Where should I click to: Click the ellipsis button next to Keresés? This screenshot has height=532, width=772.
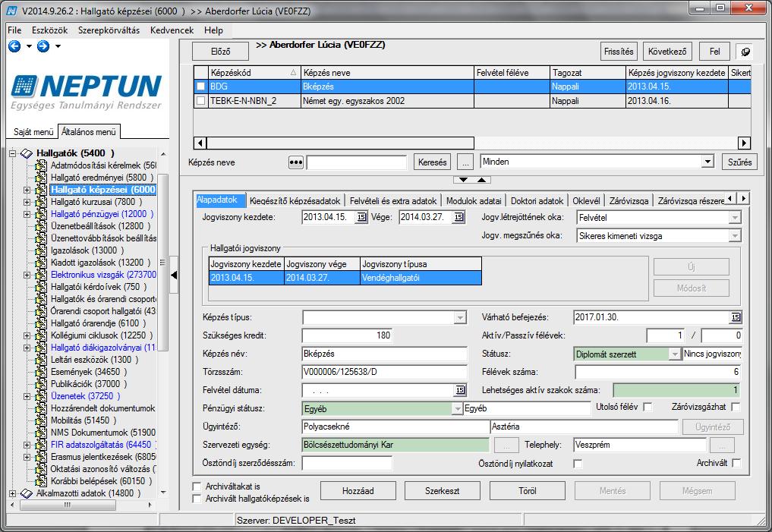(x=465, y=162)
